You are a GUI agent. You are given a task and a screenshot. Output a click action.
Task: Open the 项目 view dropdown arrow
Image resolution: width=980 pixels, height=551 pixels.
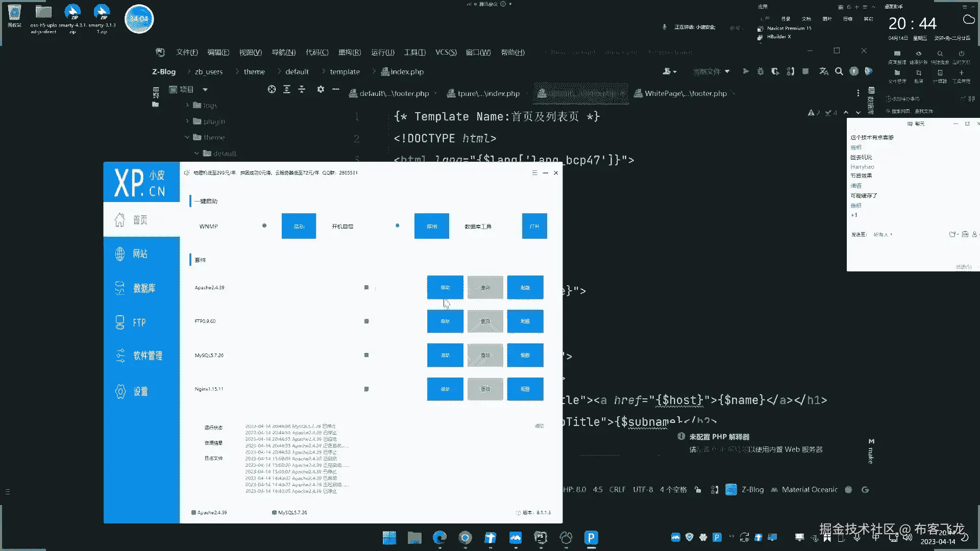point(205,89)
